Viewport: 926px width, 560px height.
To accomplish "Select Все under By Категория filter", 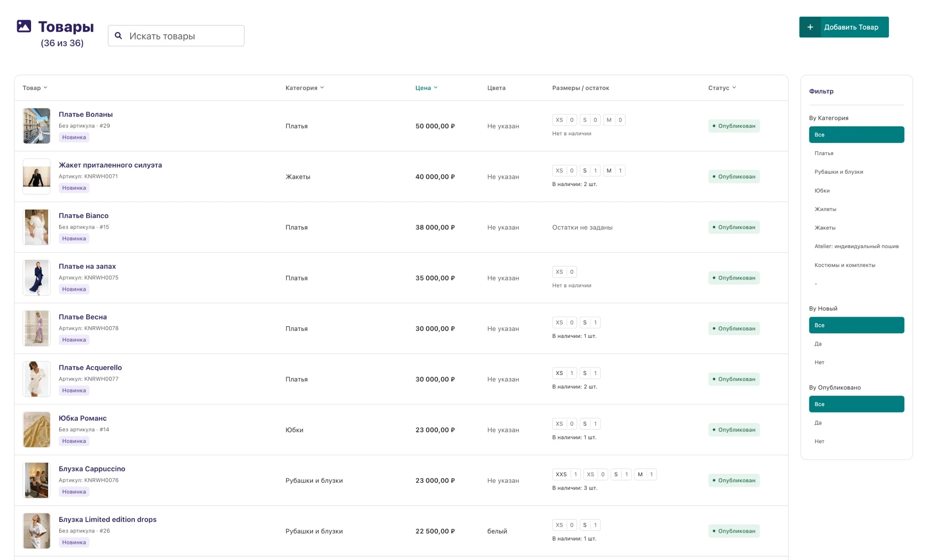I will pyautogui.click(x=856, y=135).
